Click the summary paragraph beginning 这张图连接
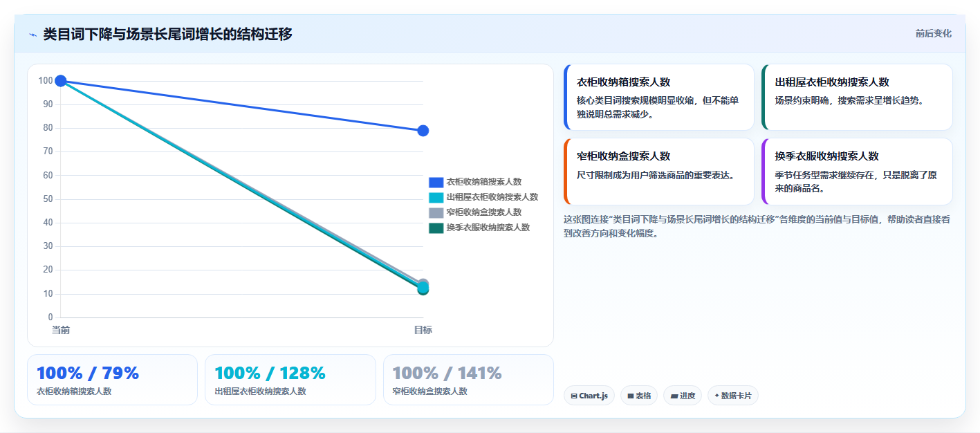This screenshot has width=980, height=433. pos(757,226)
